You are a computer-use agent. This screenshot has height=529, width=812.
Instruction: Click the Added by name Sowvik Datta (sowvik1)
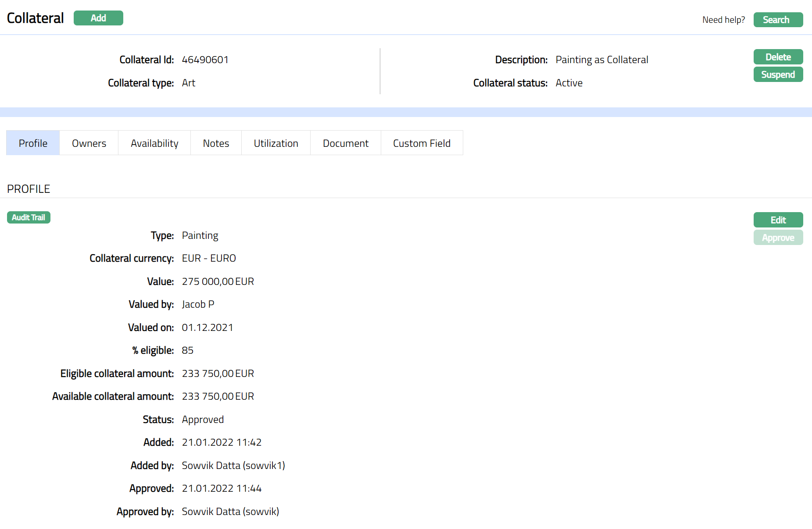click(233, 465)
